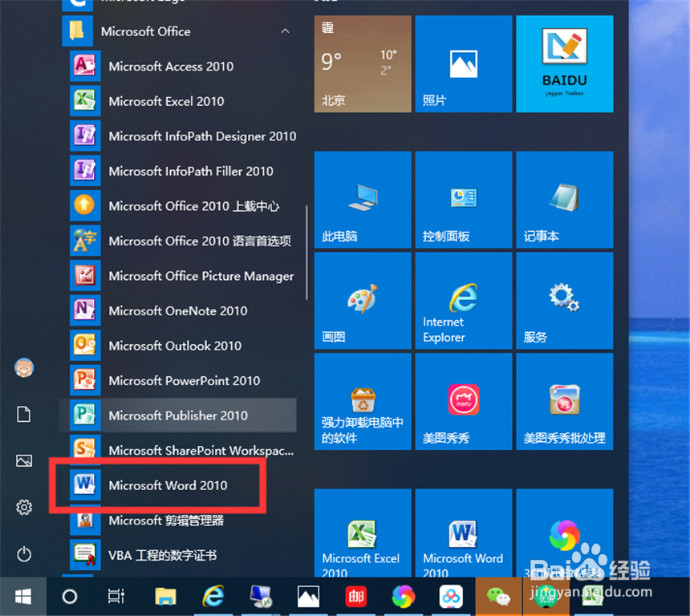Launch Microsoft OneNote 2010
690x616 pixels.
tap(178, 310)
